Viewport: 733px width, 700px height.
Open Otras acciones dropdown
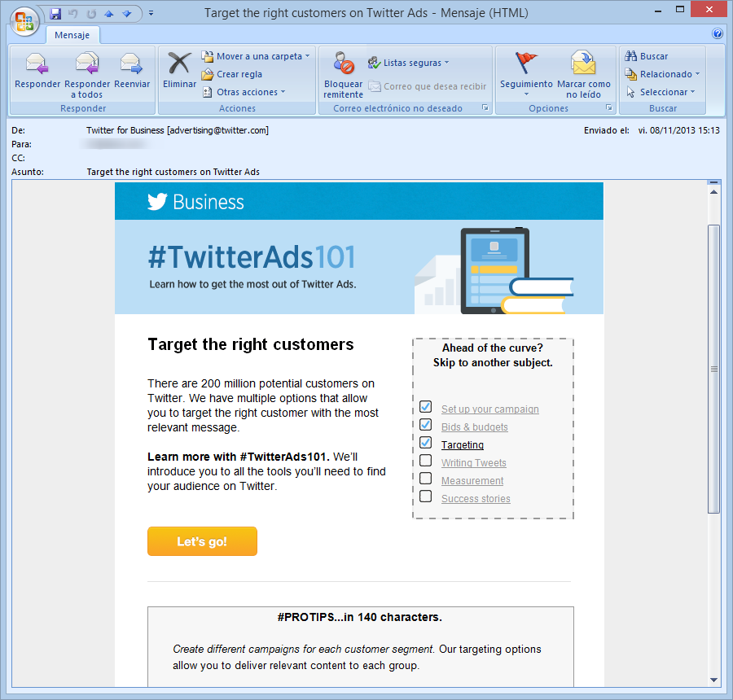[x=244, y=92]
